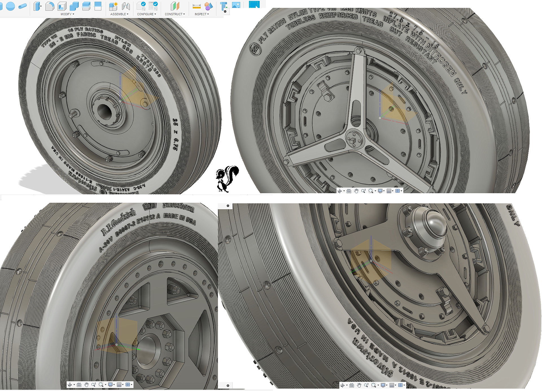Click the plus expand button at bottom center
551x392 pixels.
coord(228,386)
